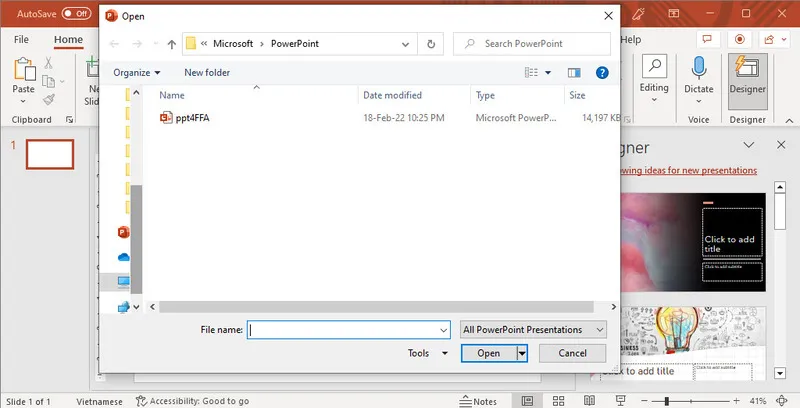Image resolution: width=800 pixels, height=408 pixels.
Task: Select the PowerPoint item in navigation pane
Action: [123, 233]
